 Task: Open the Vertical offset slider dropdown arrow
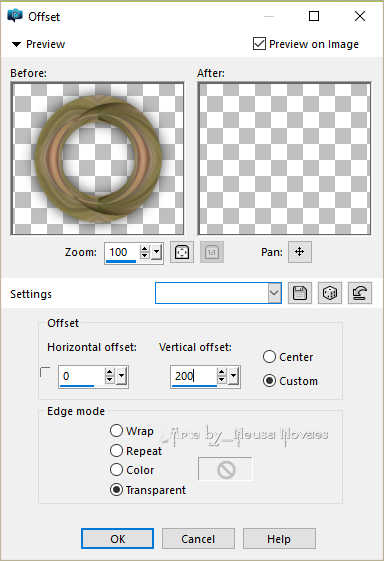(x=234, y=376)
